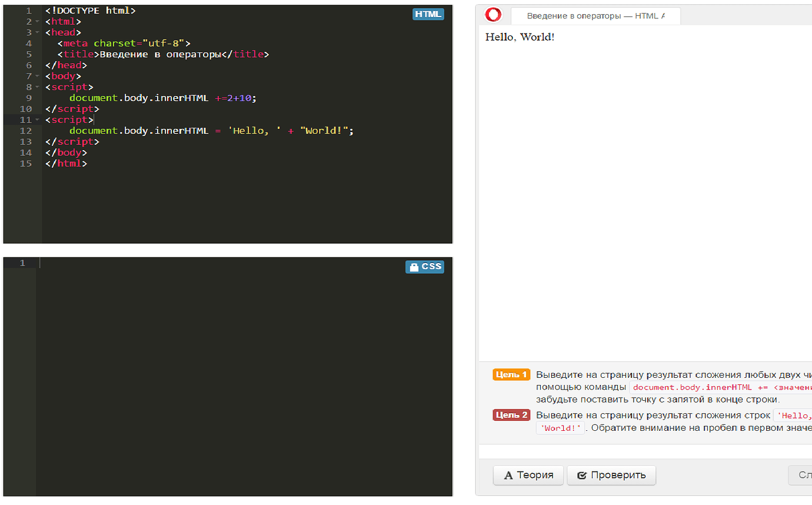This screenshot has height=505, width=812.
Task: Collapse the first script block on line 8
Action: 37,87
